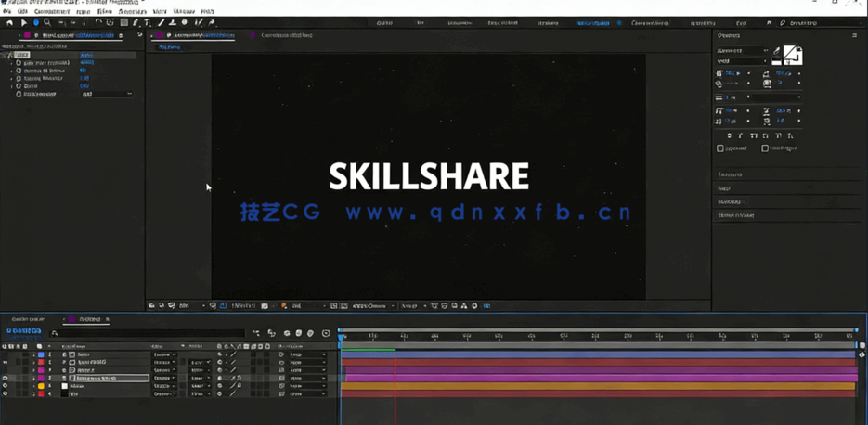Click the search icon in timeline
This screenshot has height=425, width=868.
(55, 333)
